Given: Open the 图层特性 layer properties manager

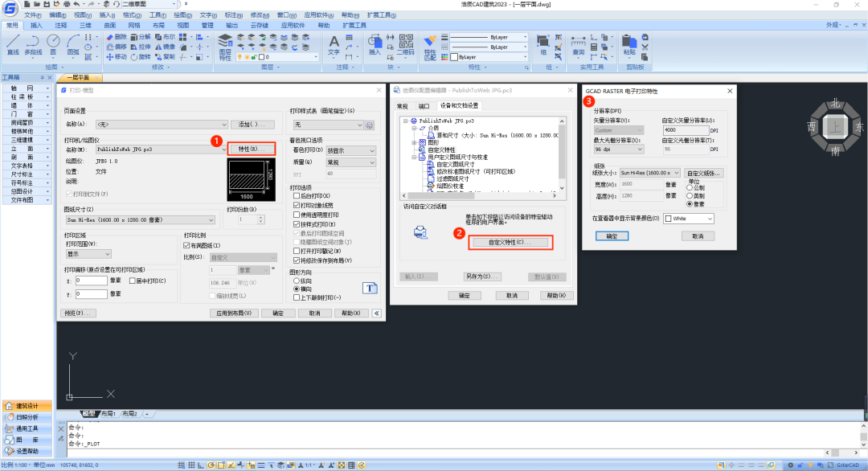Looking at the screenshot, I should (225, 47).
